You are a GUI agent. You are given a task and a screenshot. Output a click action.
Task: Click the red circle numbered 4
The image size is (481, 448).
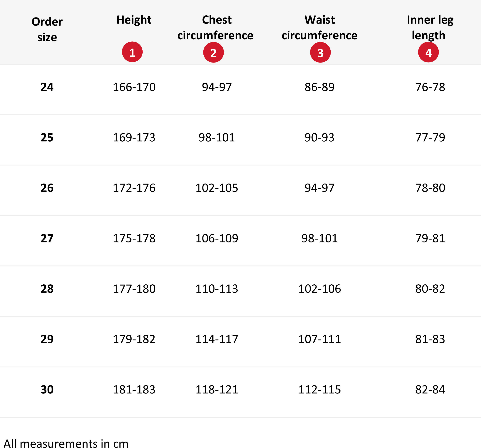click(x=428, y=52)
